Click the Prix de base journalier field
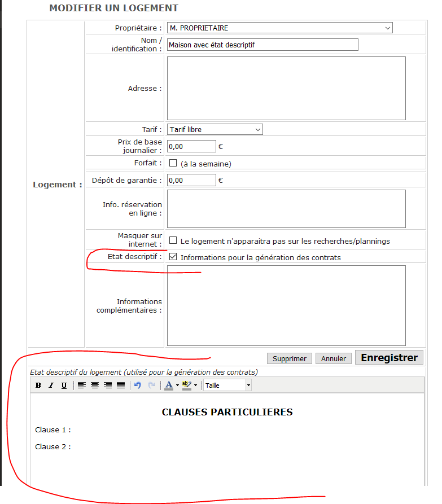This screenshot has height=504, width=442. tap(191, 146)
